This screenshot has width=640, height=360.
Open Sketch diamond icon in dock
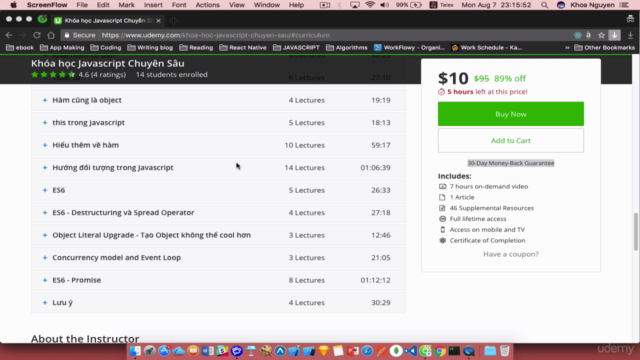click(324, 351)
